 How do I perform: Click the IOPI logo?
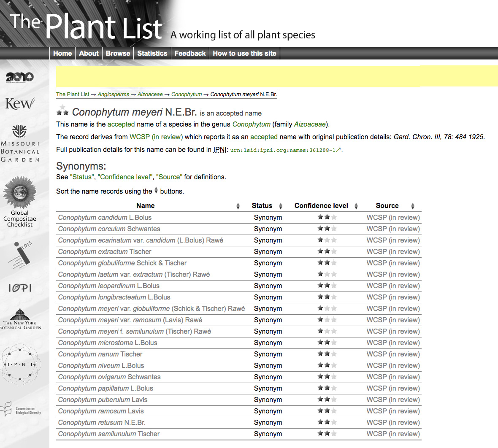20,288
